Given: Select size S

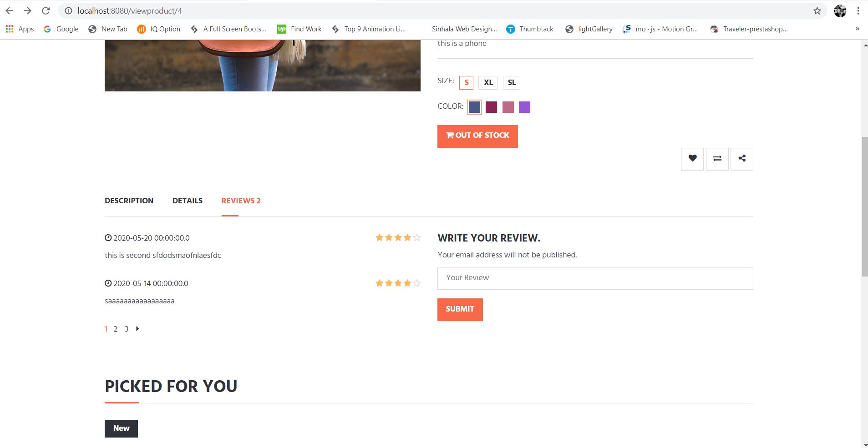Looking at the screenshot, I should point(467,83).
